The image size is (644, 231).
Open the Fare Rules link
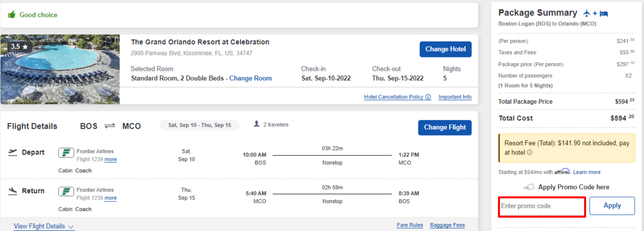410,225
